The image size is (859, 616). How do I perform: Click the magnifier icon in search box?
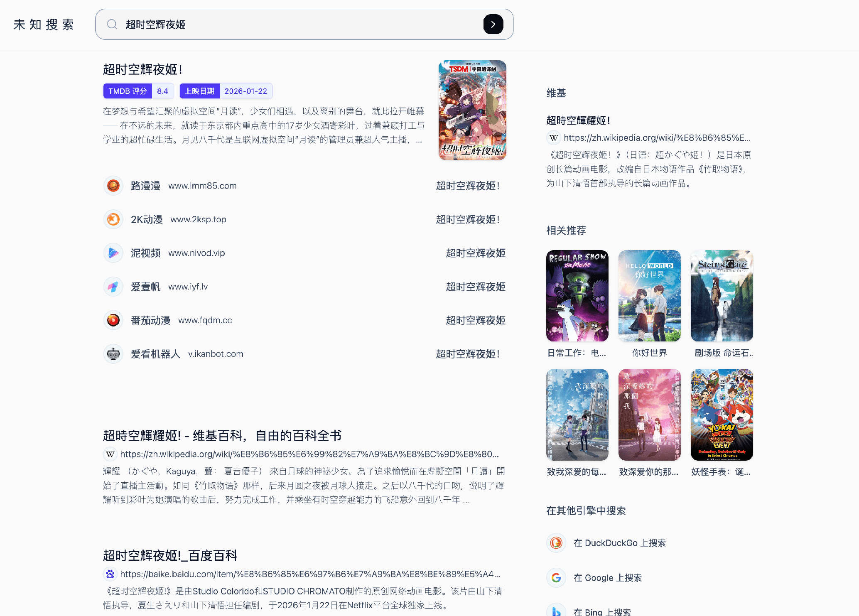point(112,25)
